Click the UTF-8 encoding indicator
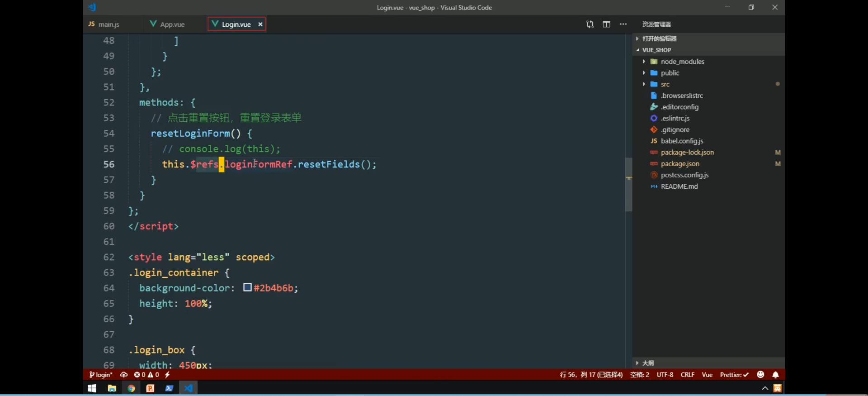The image size is (868, 396). coord(665,375)
